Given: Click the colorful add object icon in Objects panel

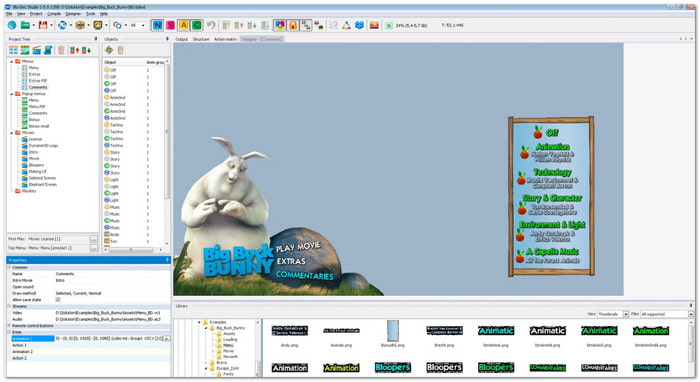Looking at the screenshot, I should pyautogui.click(x=109, y=50).
